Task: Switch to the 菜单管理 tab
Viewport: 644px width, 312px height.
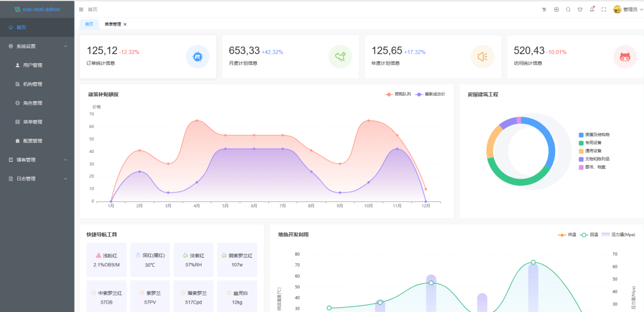Action: (x=112, y=24)
